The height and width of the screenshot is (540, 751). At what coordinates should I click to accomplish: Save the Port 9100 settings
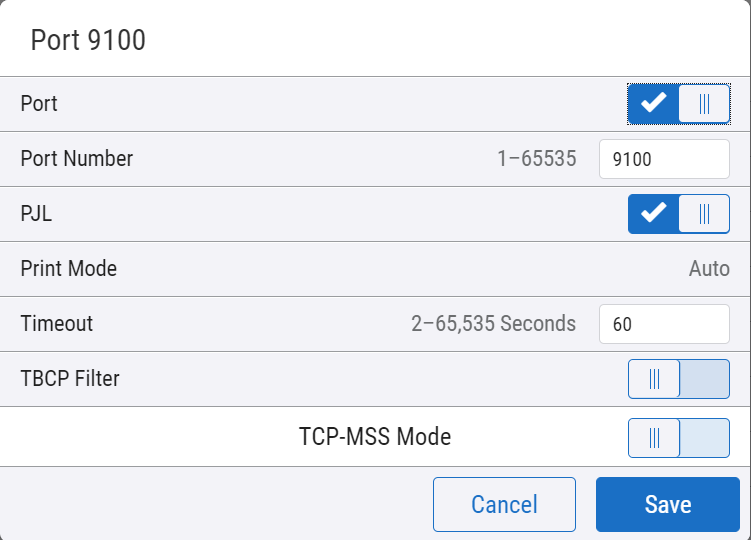[668, 504]
